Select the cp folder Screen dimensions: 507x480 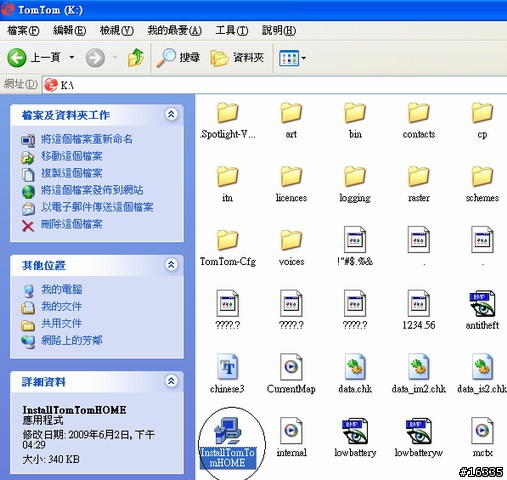pyautogui.click(x=482, y=113)
